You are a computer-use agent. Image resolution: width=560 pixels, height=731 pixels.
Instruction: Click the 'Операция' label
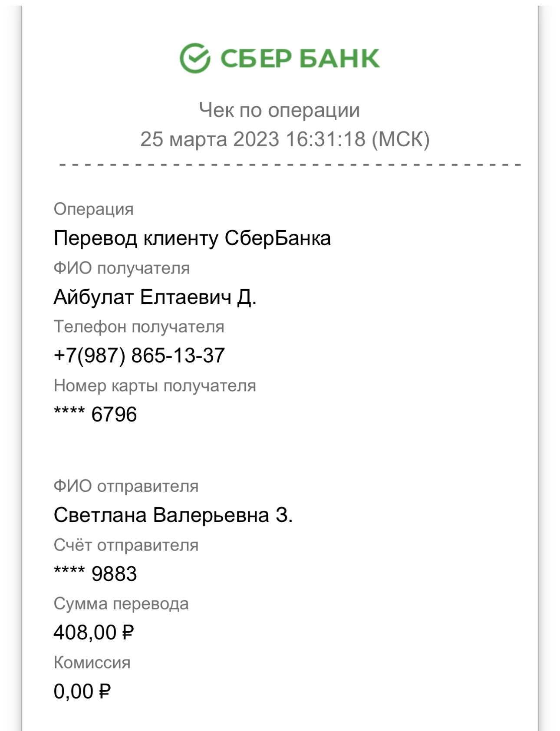[x=93, y=209]
